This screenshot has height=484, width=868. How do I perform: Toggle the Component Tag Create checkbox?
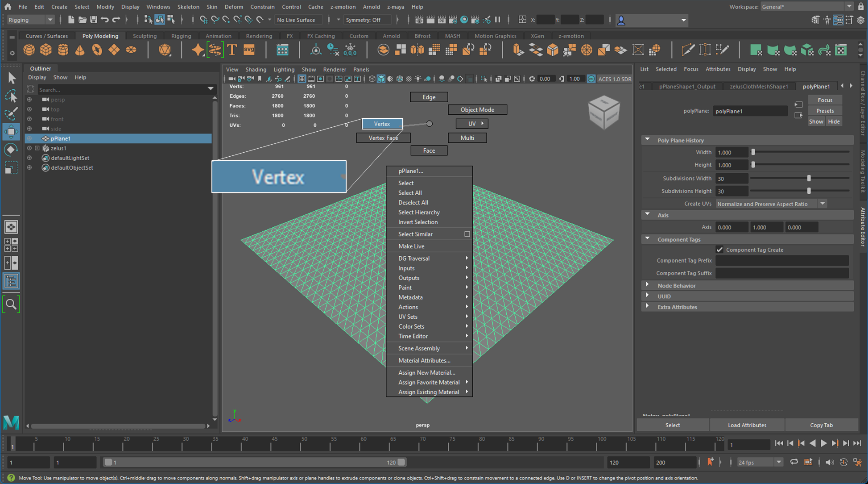point(719,250)
